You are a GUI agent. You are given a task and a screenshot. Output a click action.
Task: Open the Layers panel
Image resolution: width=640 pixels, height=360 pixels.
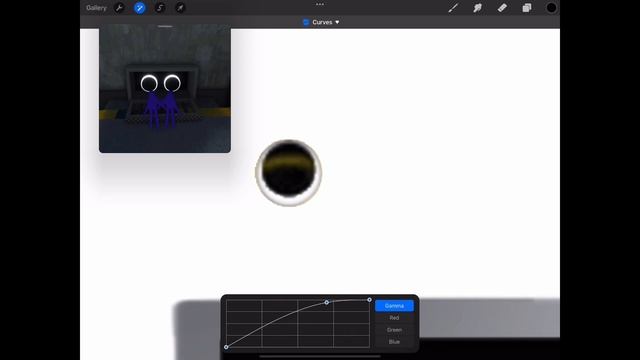[x=527, y=8]
